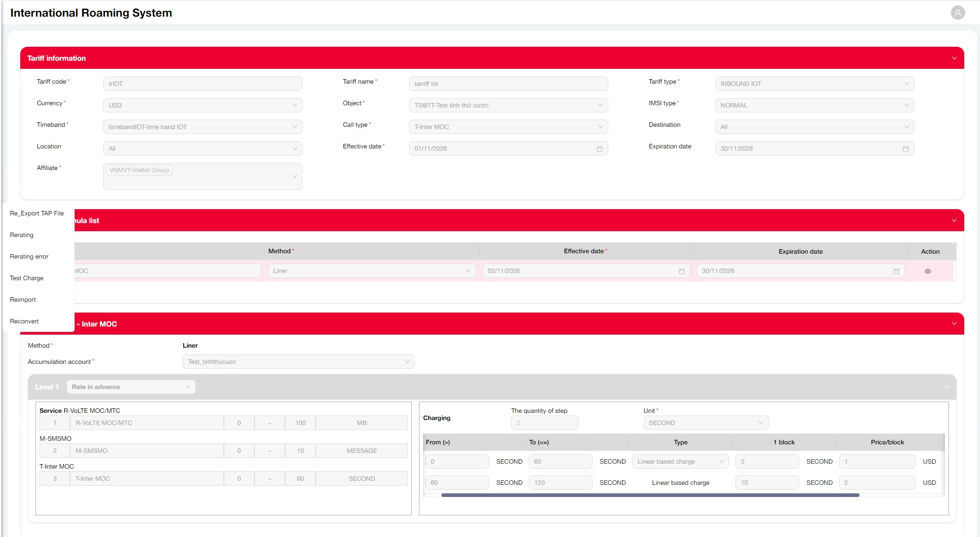Open the Test Charge menu entry

[27, 278]
